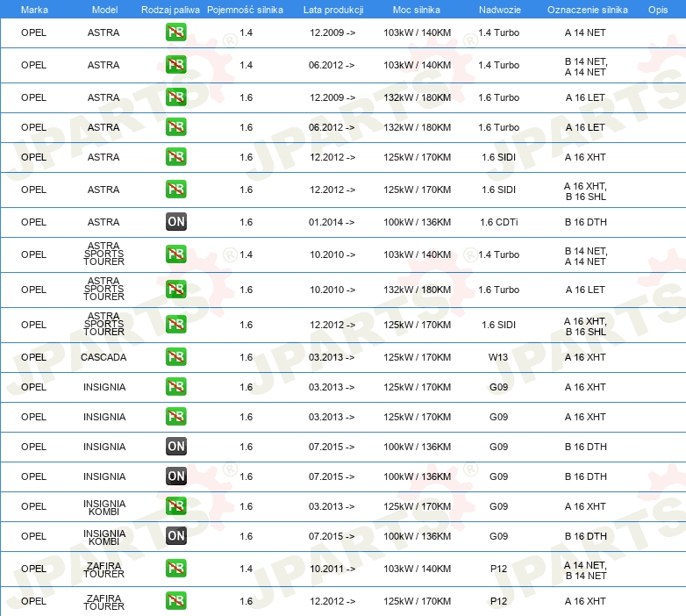Select A 14 NET, B 14 NET Zafira cell
This screenshot has width=686, height=616.
coord(585,570)
